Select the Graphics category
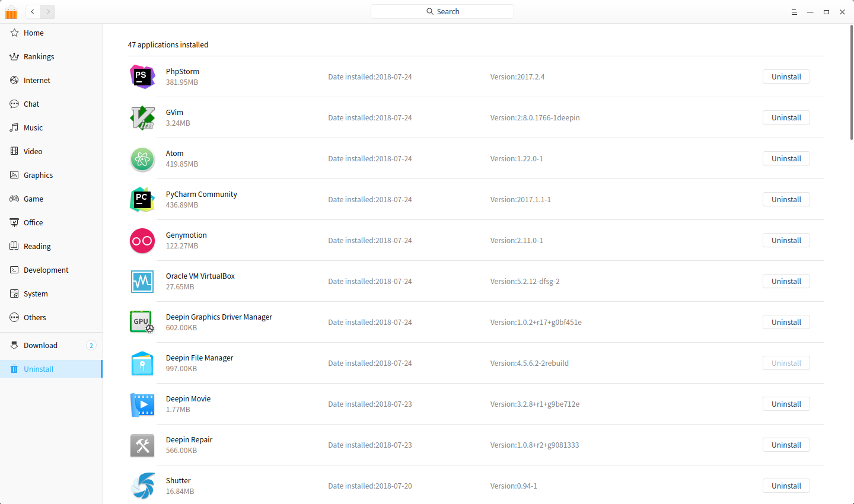The height and width of the screenshot is (504, 854). pos(51,176)
